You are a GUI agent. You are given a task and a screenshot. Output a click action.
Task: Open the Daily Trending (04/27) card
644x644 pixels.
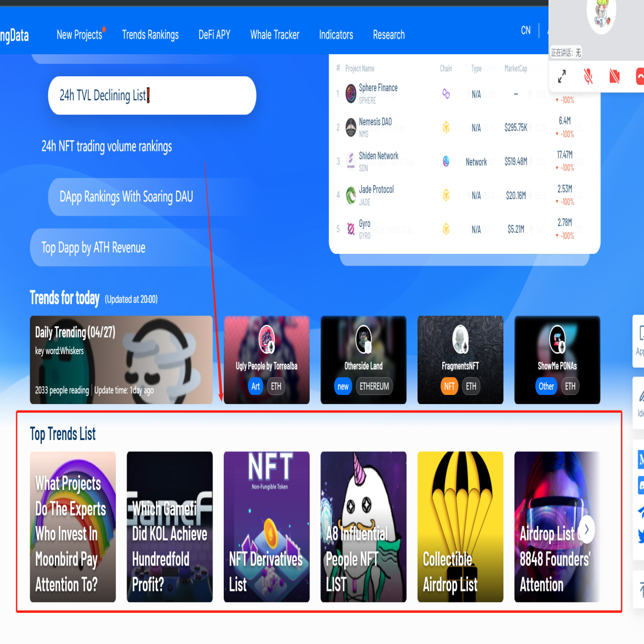(121, 360)
